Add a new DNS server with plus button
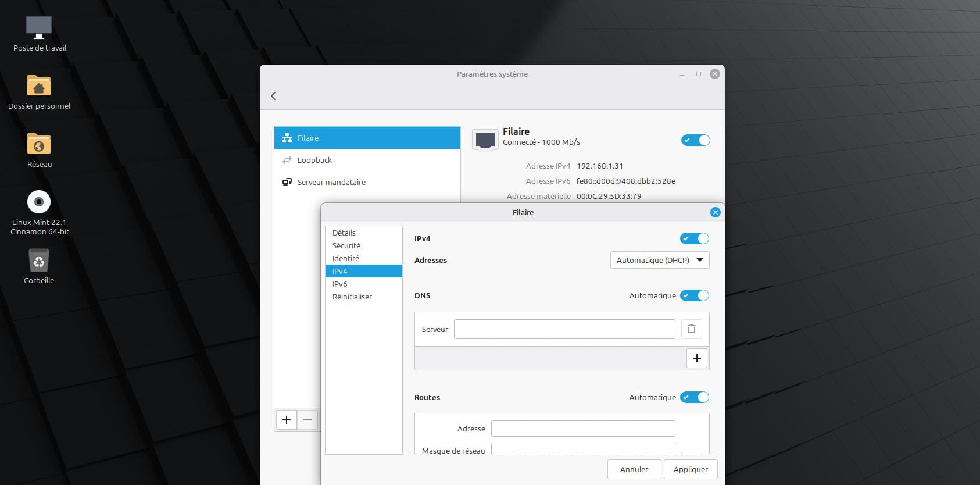 (x=696, y=358)
